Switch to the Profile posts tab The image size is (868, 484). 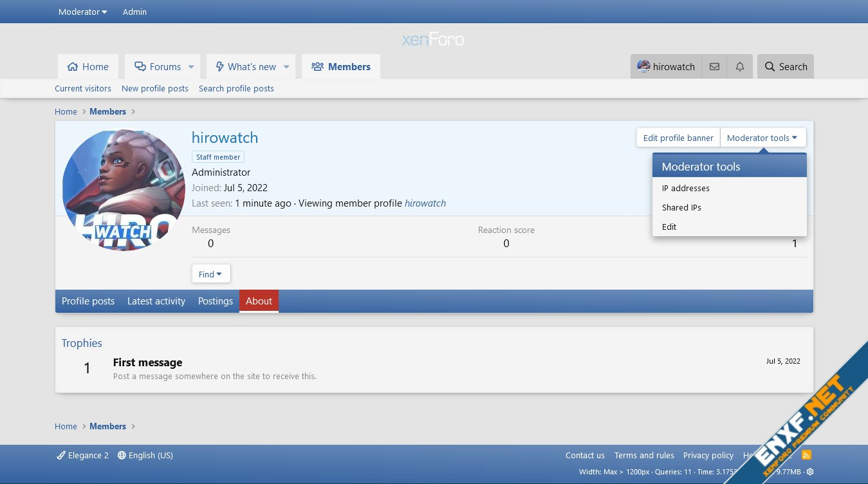click(x=88, y=301)
